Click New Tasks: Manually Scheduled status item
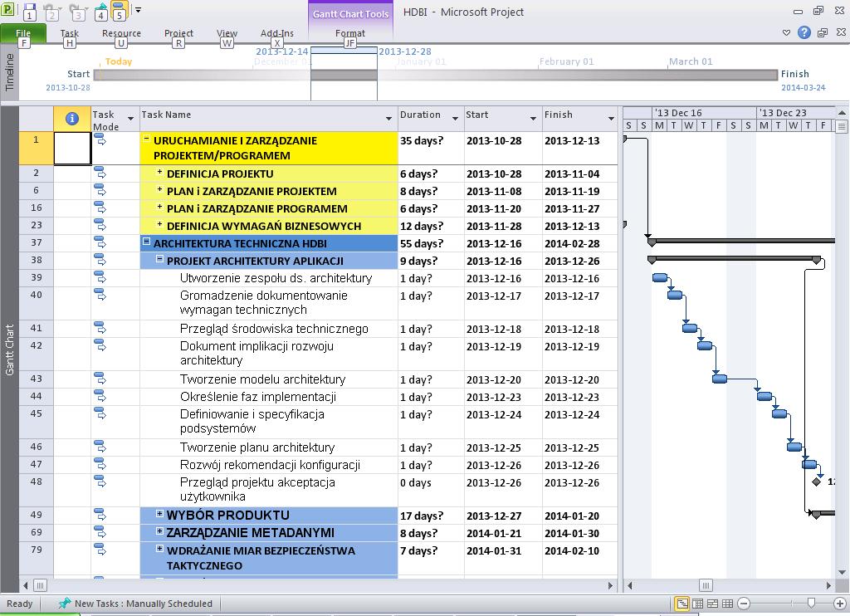Screen dimensions: 850x616 [x=136, y=604]
